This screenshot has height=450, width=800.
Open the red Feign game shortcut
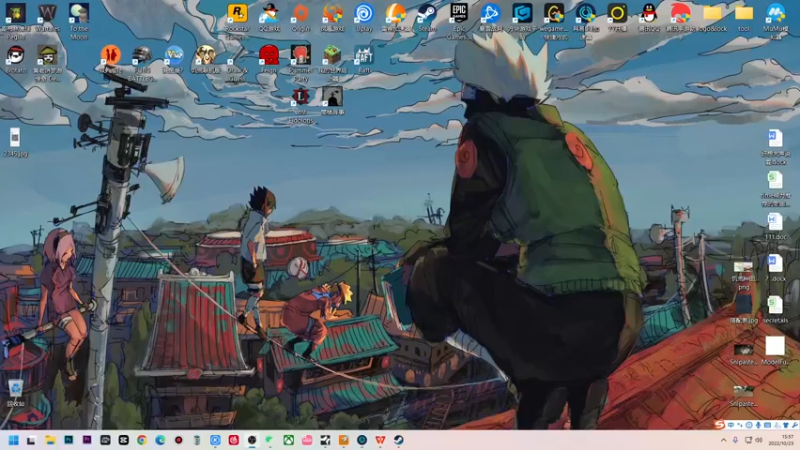[x=269, y=60]
